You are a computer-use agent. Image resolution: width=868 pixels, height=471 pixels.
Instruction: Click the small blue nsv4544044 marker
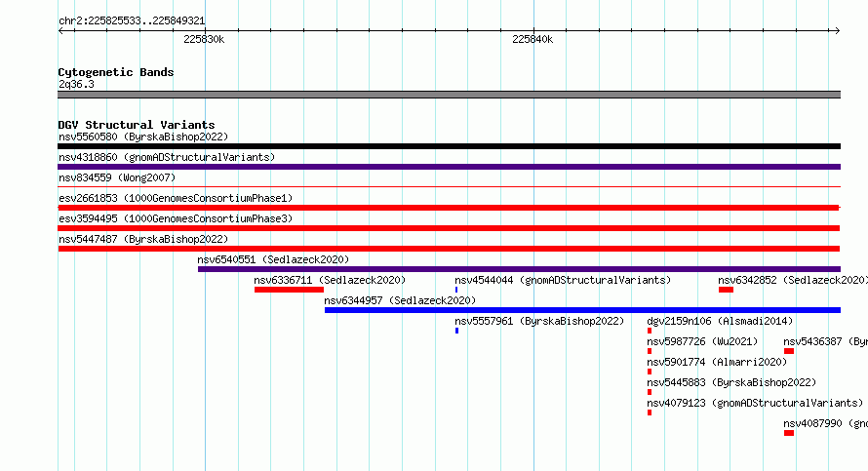(x=456, y=290)
